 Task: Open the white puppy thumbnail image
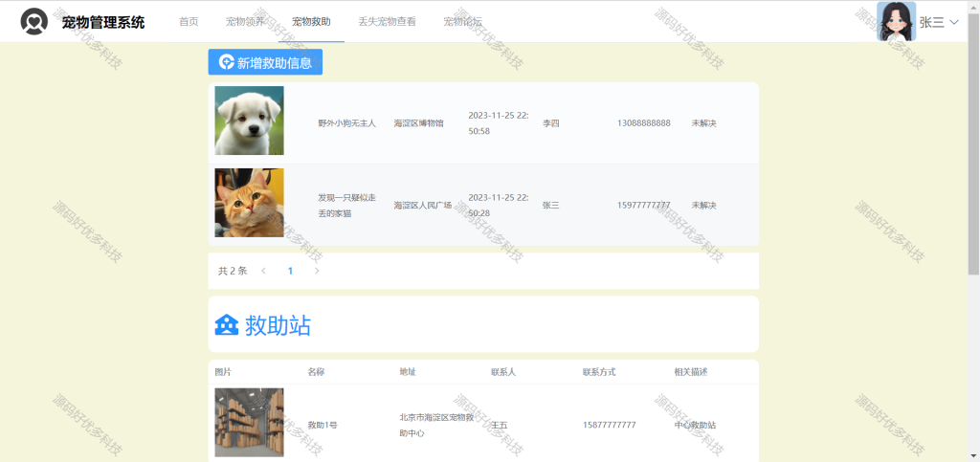pyautogui.click(x=250, y=121)
